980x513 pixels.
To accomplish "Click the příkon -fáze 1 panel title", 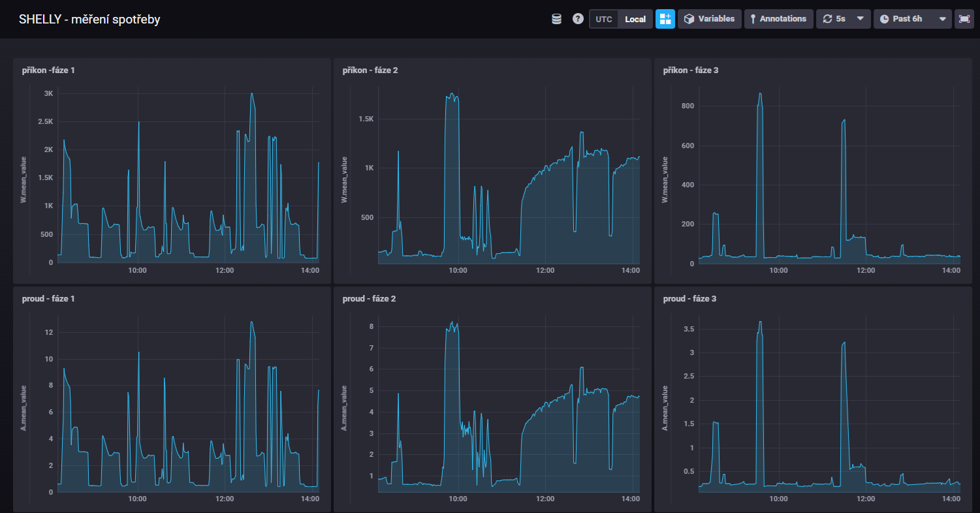I will tap(48, 70).
